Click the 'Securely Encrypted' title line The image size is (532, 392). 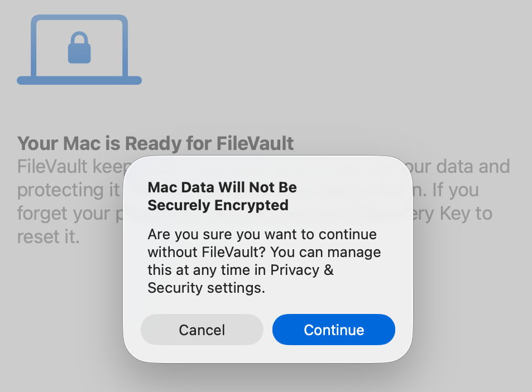[218, 205]
